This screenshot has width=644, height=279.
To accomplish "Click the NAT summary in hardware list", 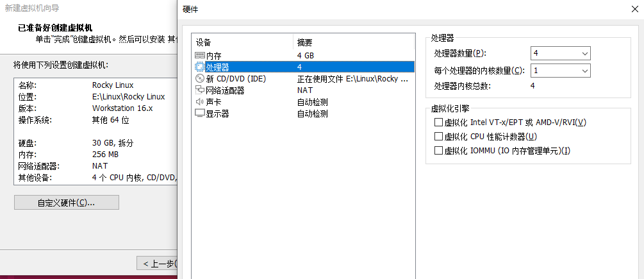I will coord(305,90).
